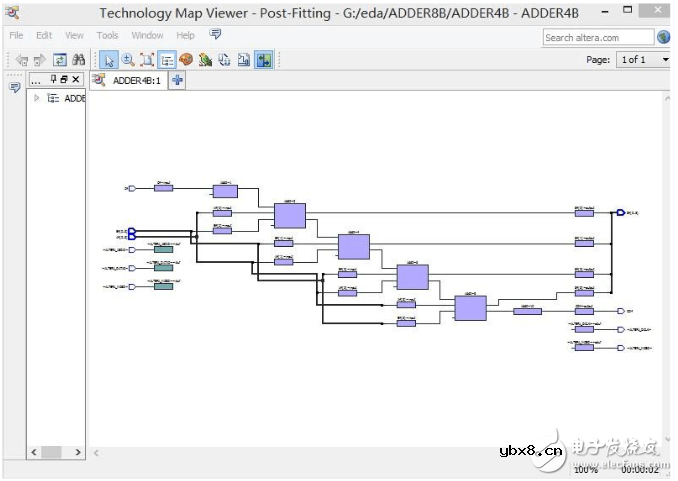Viewport: 678px width, 481px height.
Task: Click the Search altera.com input field
Action: click(597, 37)
